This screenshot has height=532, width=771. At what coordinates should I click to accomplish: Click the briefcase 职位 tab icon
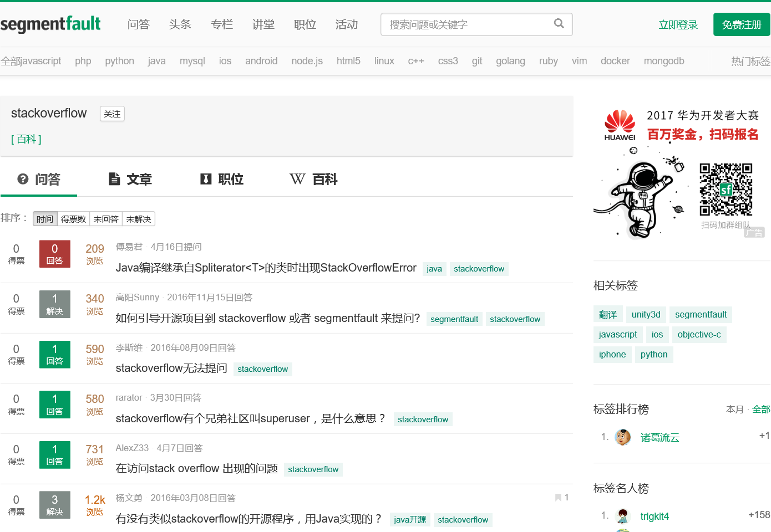[x=205, y=178]
